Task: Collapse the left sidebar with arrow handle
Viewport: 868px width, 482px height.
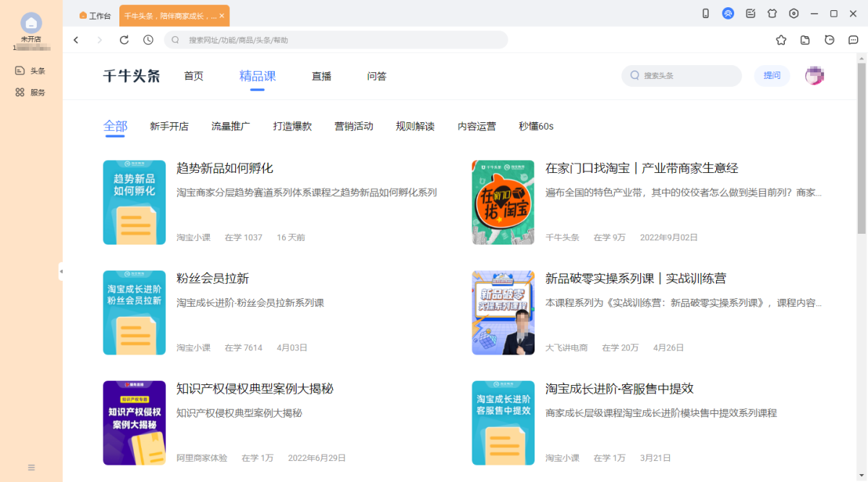Action: [x=61, y=271]
